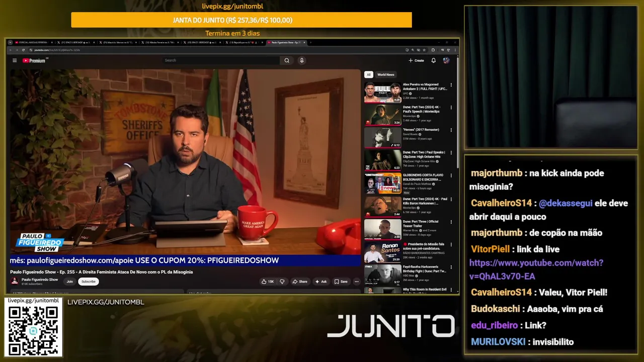Open options for Dune Part Two Paul's Speech
Image resolution: width=644 pixels, height=362 pixels.
[x=451, y=108]
